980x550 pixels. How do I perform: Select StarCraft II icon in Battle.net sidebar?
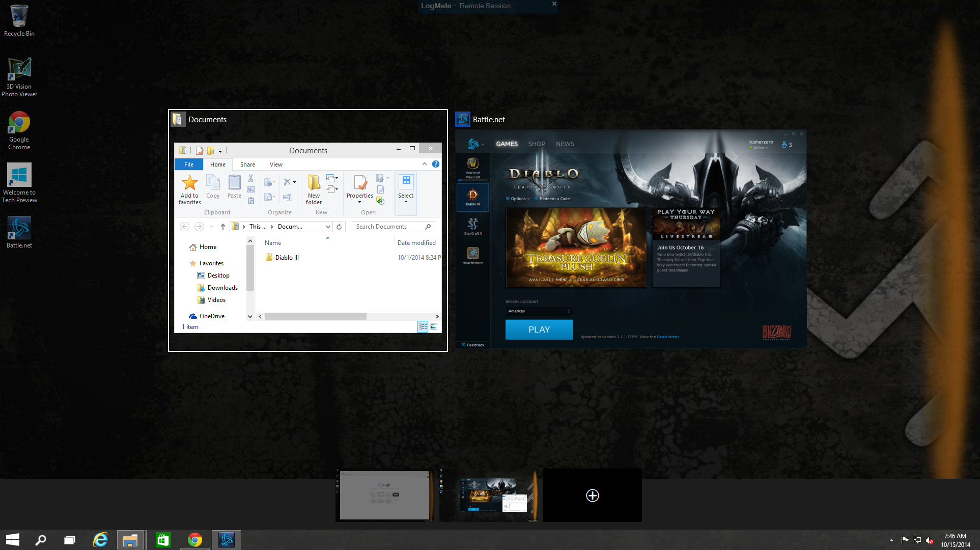click(x=473, y=226)
